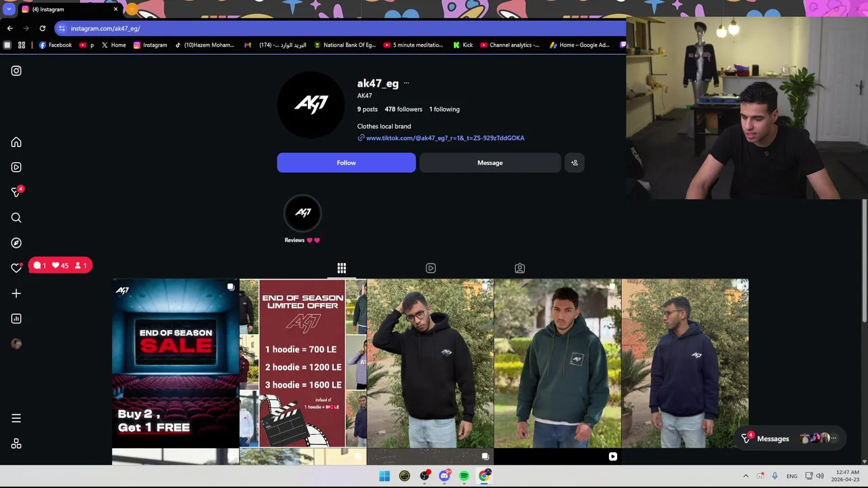Open Windows Start menu
The width and height of the screenshot is (868, 488).
(x=384, y=476)
